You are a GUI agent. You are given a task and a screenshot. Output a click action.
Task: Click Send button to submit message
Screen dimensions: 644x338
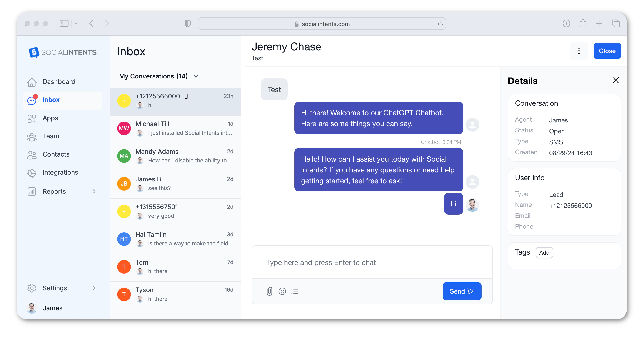coord(461,291)
